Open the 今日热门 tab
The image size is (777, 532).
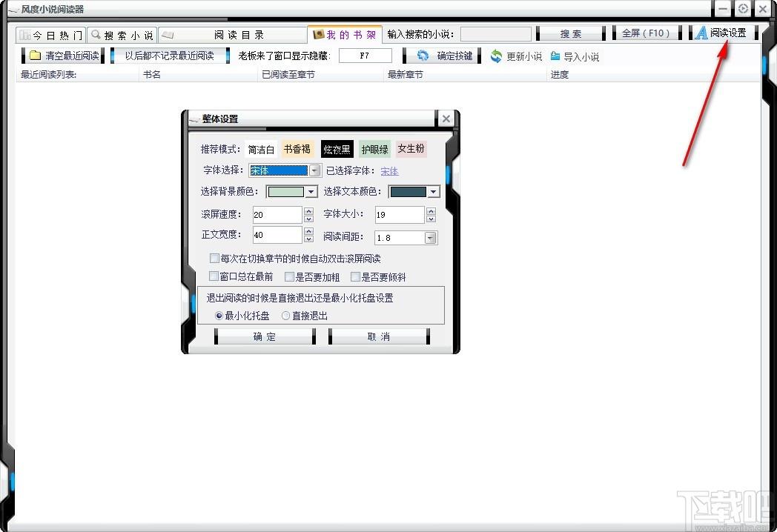(x=50, y=35)
